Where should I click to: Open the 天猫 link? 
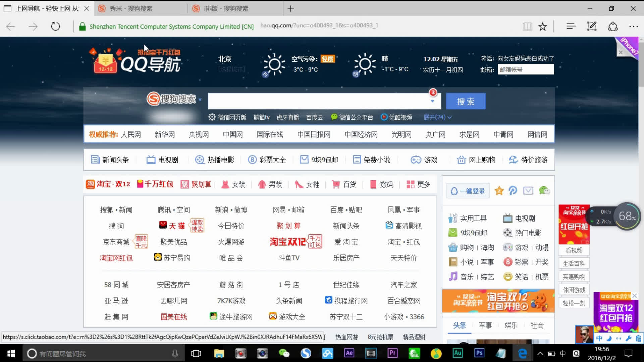pyautogui.click(x=177, y=226)
